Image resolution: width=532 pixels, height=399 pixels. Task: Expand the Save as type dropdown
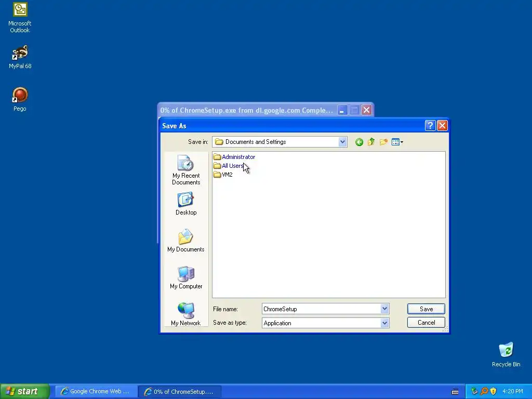(384, 323)
